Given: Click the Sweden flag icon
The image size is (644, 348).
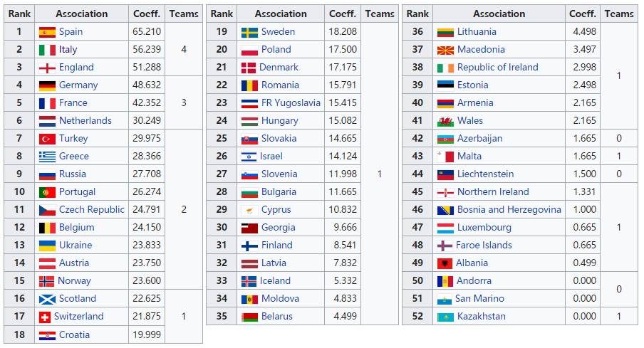Looking at the screenshot, I should [x=249, y=32].
